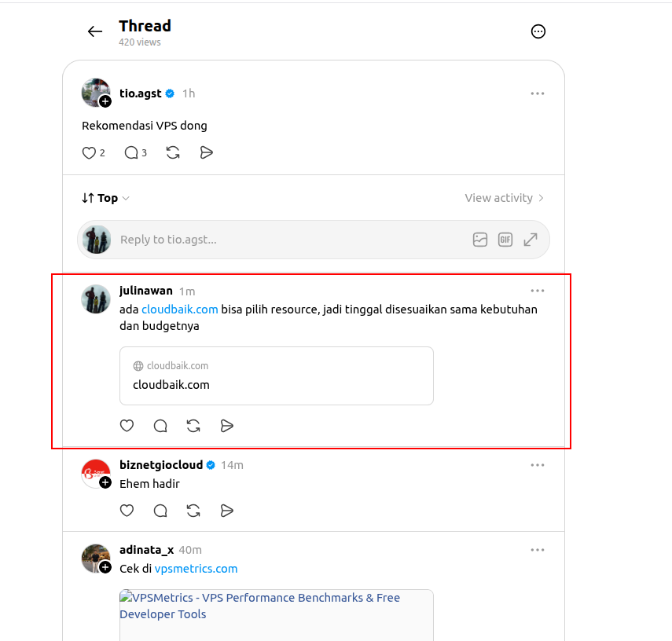The height and width of the screenshot is (641, 672).
Task: Add a GIF to the reply
Action: pos(505,240)
